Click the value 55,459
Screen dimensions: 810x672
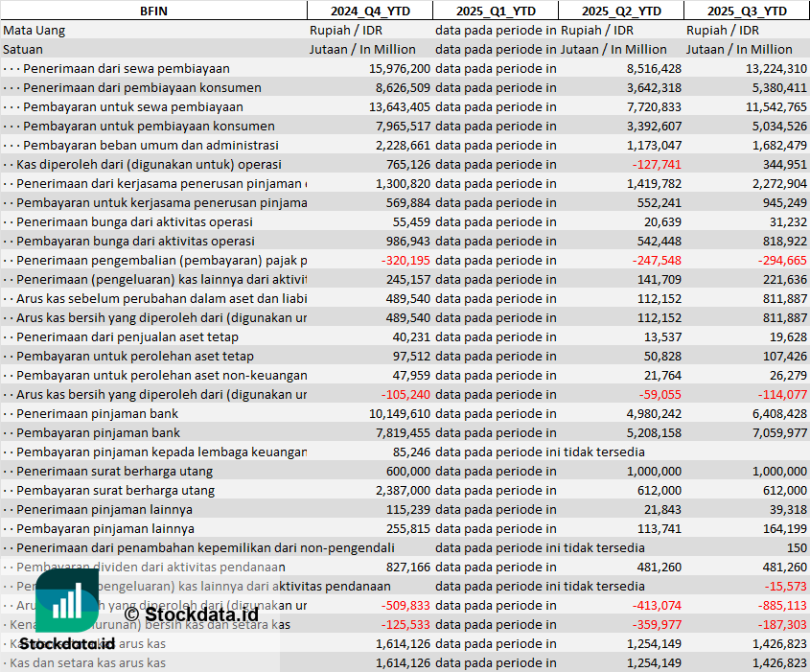[x=411, y=222]
